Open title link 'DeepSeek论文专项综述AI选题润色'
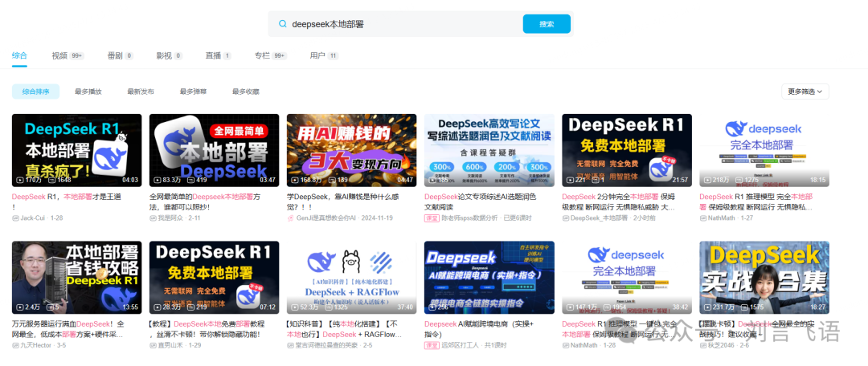 coord(481,201)
